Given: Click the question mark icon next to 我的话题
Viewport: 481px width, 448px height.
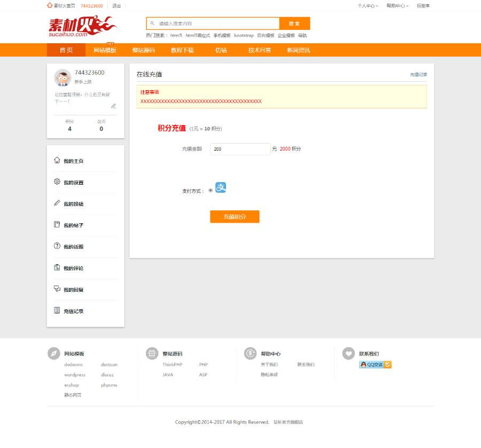Looking at the screenshot, I should click(x=57, y=246).
